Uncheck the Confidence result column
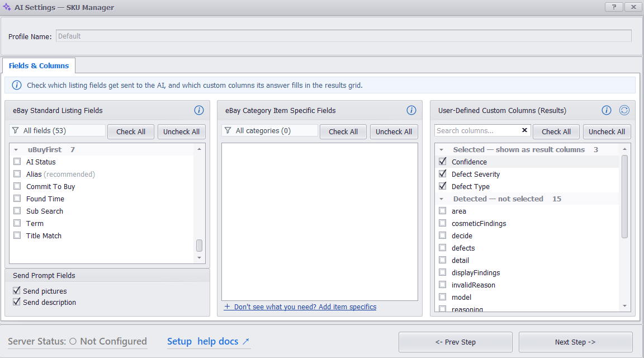The height and width of the screenshot is (358, 644). tap(443, 162)
